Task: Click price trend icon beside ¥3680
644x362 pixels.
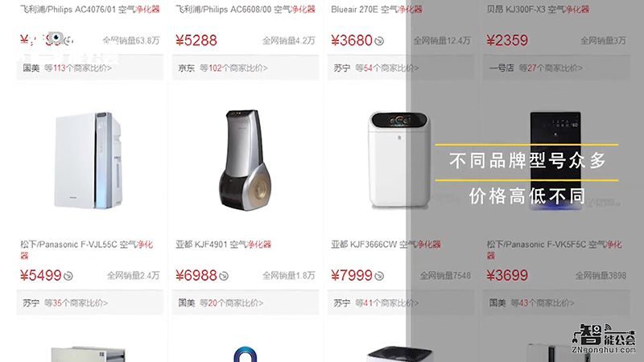Action: tap(379, 41)
